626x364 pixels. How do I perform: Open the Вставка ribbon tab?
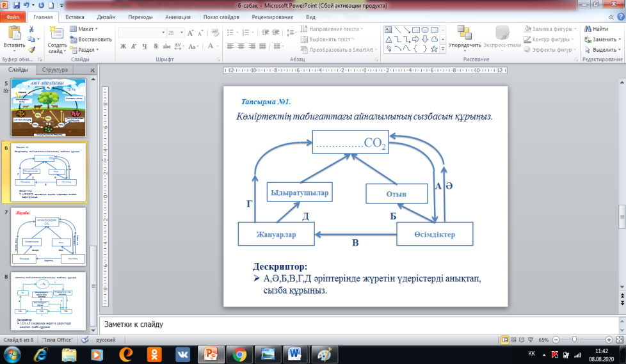tap(74, 17)
